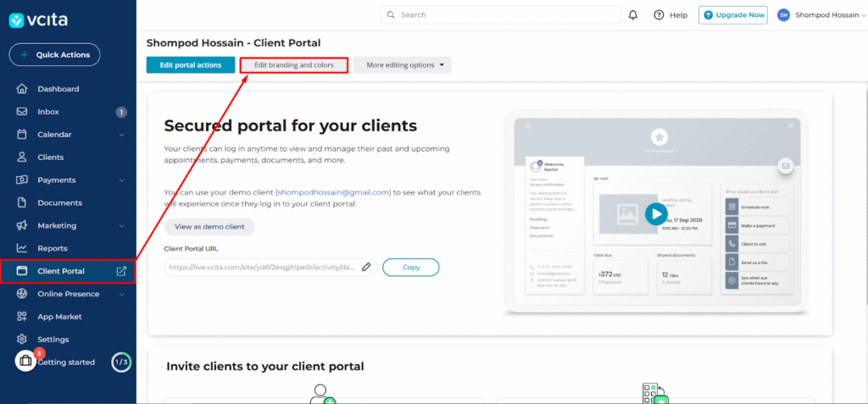Image resolution: width=868 pixels, height=404 pixels.
Task: Click Upgrade Now button
Action: coord(732,15)
